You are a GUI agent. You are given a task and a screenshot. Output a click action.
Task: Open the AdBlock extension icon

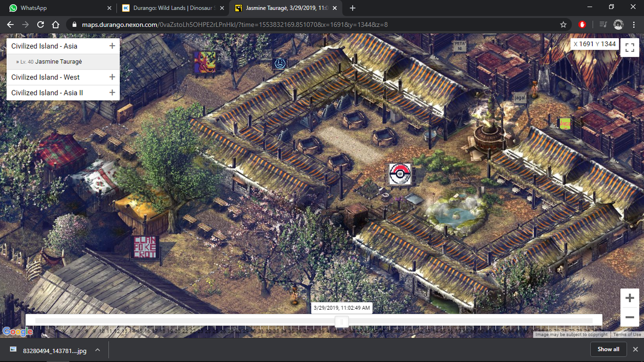(x=583, y=25)
